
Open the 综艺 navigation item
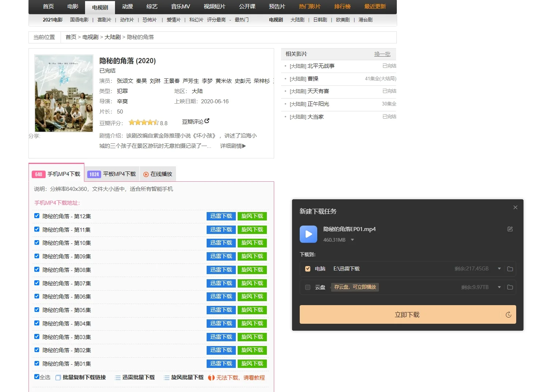click(152, 7)
